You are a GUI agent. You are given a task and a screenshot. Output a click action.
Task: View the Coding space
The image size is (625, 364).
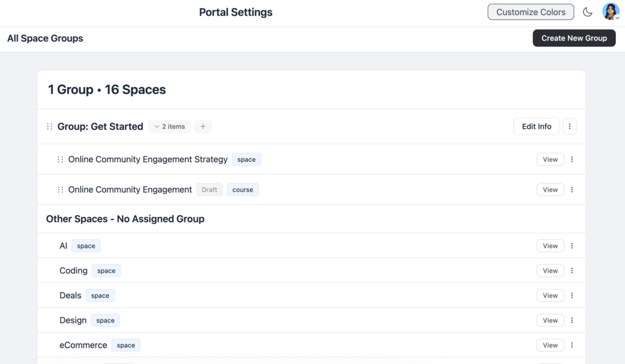tap(550, 271)
